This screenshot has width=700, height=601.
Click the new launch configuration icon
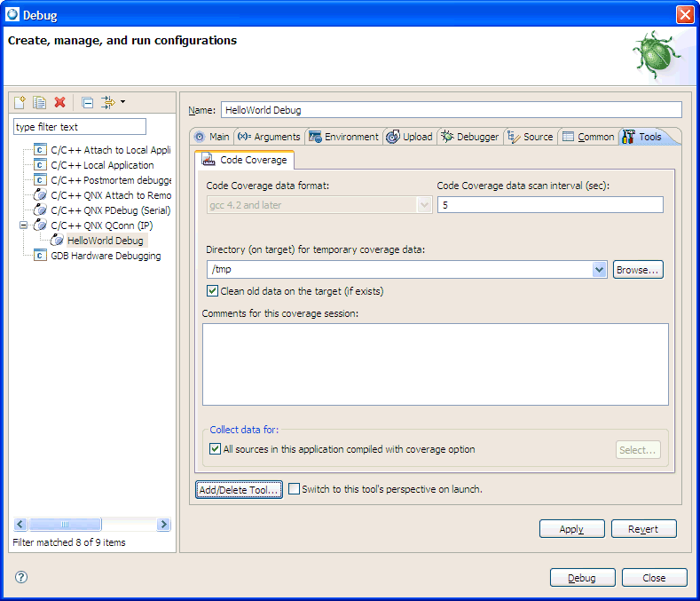pyautogui.click(x=20, y=103)
